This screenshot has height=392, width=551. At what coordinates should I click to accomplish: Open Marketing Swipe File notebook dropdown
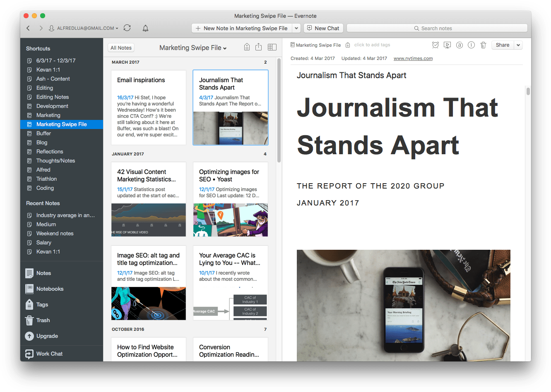pos(193,48)
